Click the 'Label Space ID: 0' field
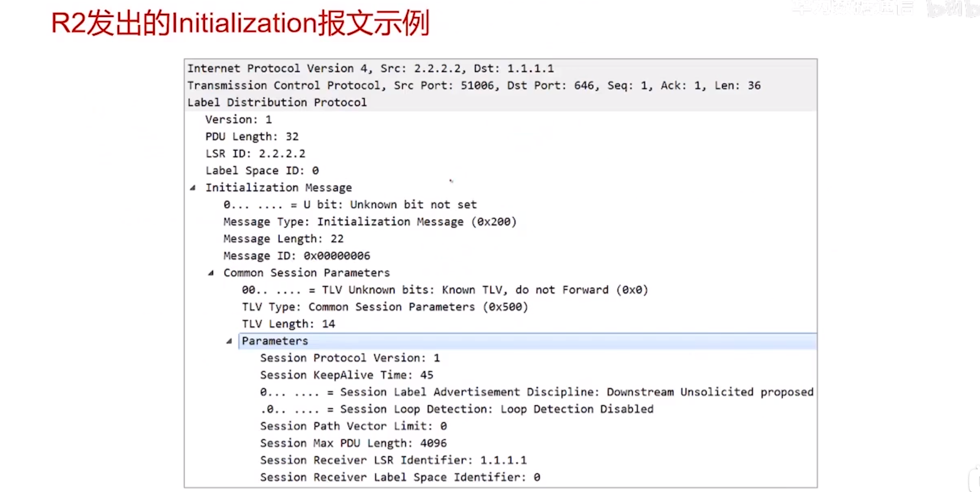Screen dimensions: 980x492 [262, 171]
